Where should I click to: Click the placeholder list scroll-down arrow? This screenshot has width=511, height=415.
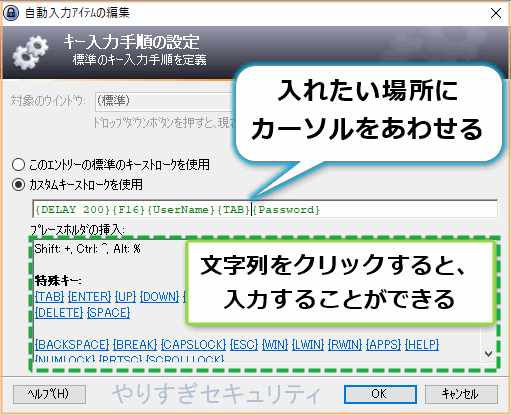click(488, 353)
